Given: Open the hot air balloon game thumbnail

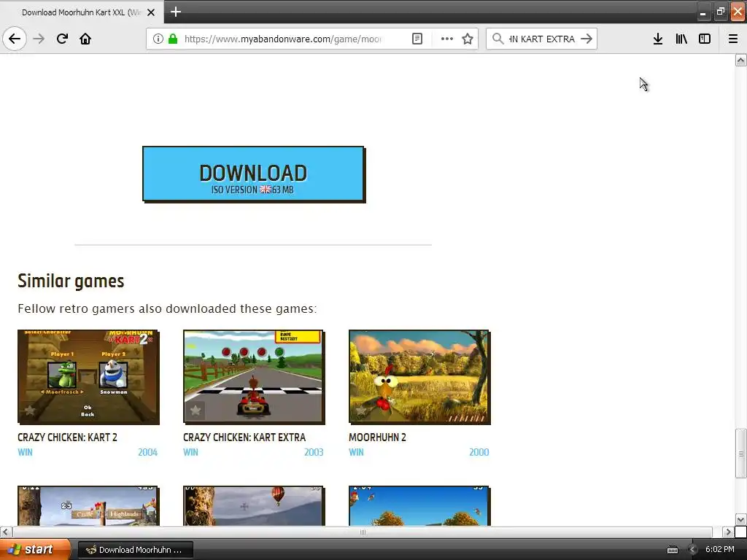Looking at the screenshot, I should [254, 506].
